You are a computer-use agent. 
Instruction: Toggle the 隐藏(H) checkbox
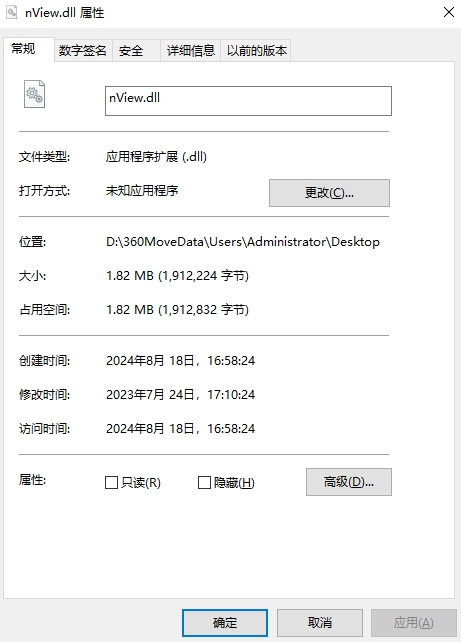[204, 483]
